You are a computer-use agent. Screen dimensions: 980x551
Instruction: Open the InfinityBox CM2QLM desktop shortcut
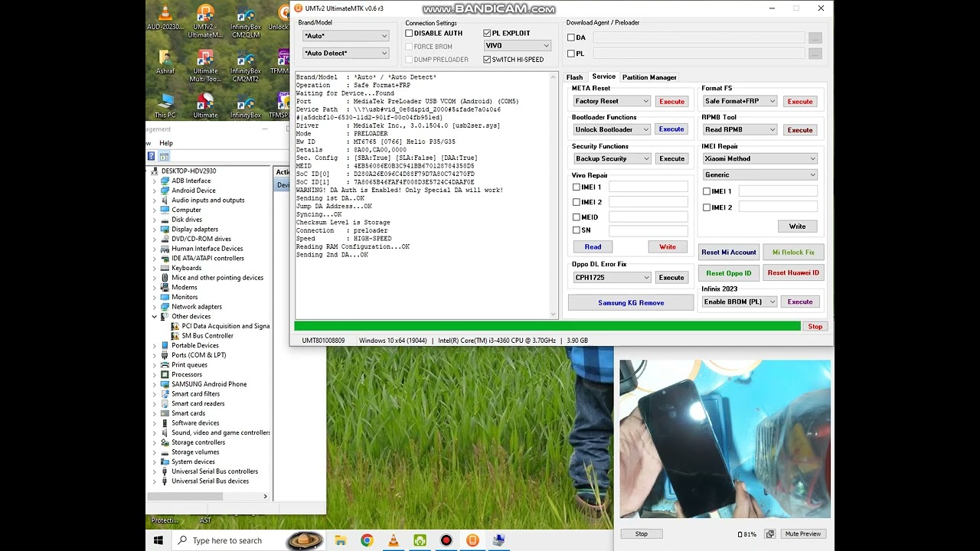pos(245,17)
